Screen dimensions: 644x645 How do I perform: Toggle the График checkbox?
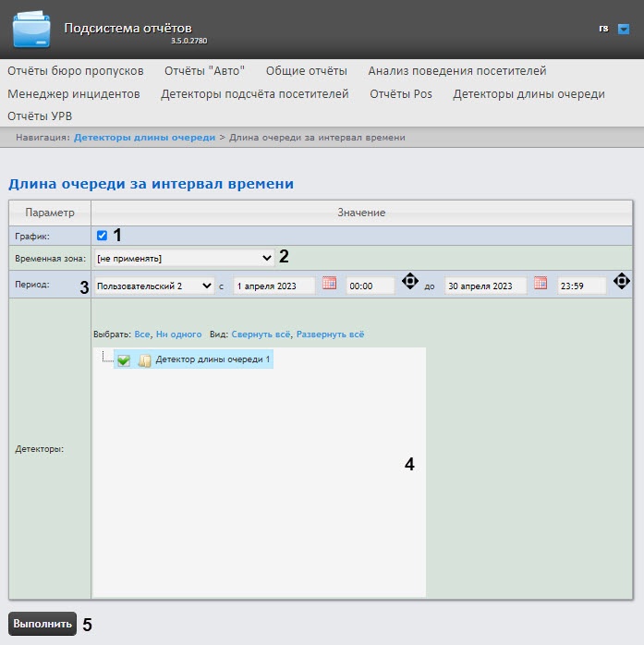tap(102, 236)
